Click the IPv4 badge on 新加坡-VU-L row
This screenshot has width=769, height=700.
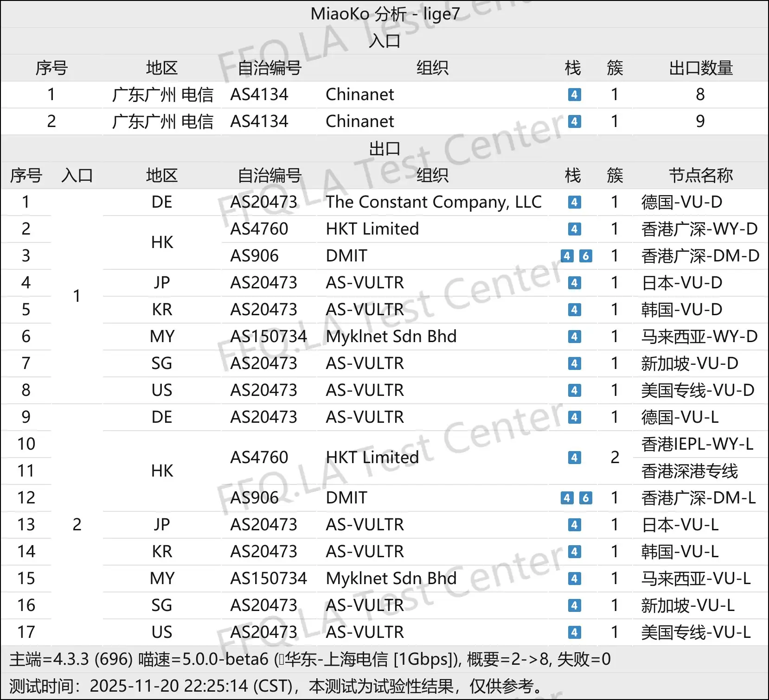tap(574, 605)
